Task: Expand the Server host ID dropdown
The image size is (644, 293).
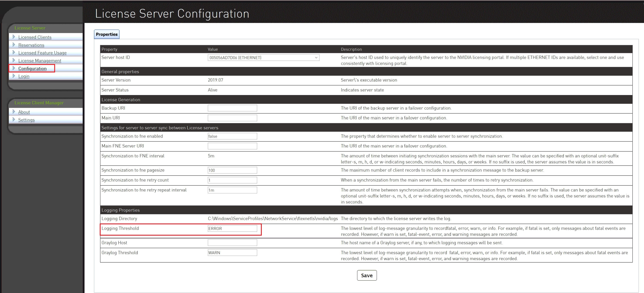Action: coord(316,57)
